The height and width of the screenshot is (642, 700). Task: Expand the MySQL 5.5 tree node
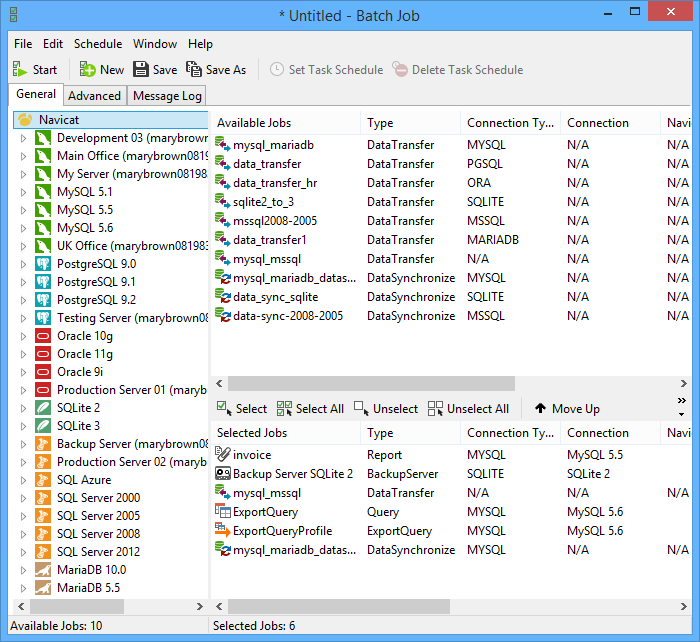tap(23, 210)
